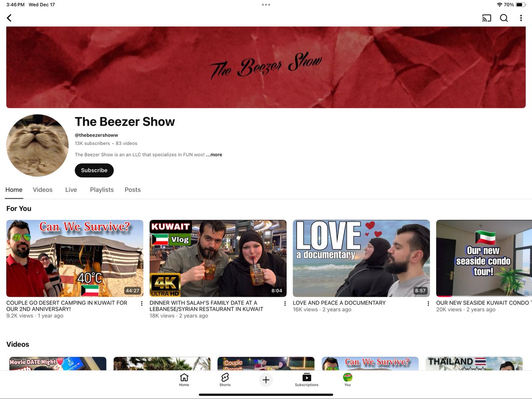Select the channel Home tab
The image size is (532, 399).
click(14, 190)
